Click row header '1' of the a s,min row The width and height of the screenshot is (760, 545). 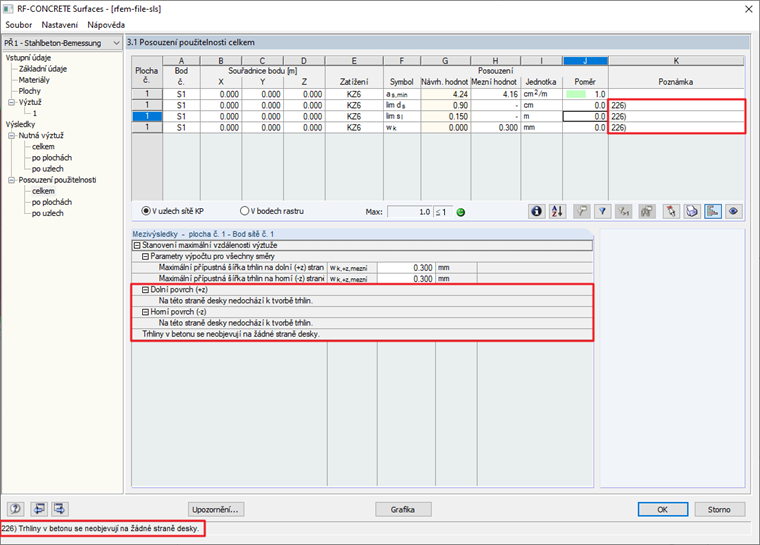pyautogui.click(x=147, y=94)
